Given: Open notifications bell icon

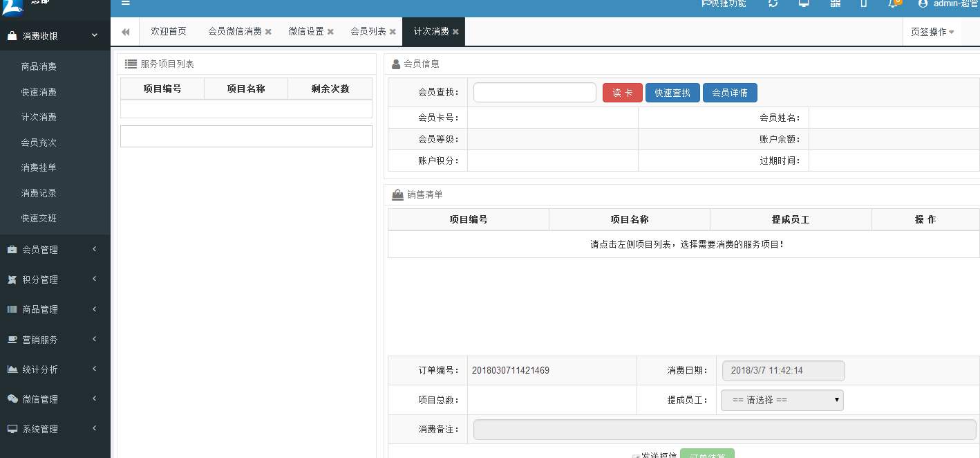Looking at the screenshot, I should point(893,3).
